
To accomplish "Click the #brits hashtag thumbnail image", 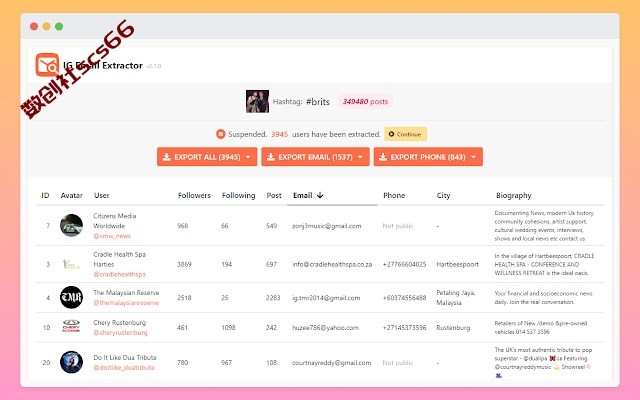I will coord(257,101).
